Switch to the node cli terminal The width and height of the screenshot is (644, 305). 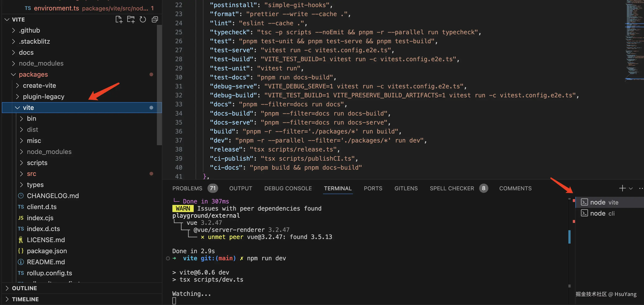[x=602, y=213]
